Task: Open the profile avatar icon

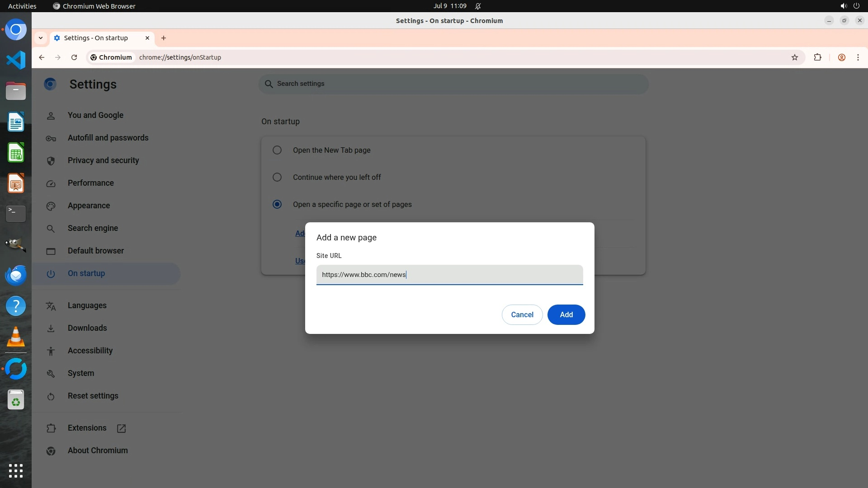Action: (841, 57)
